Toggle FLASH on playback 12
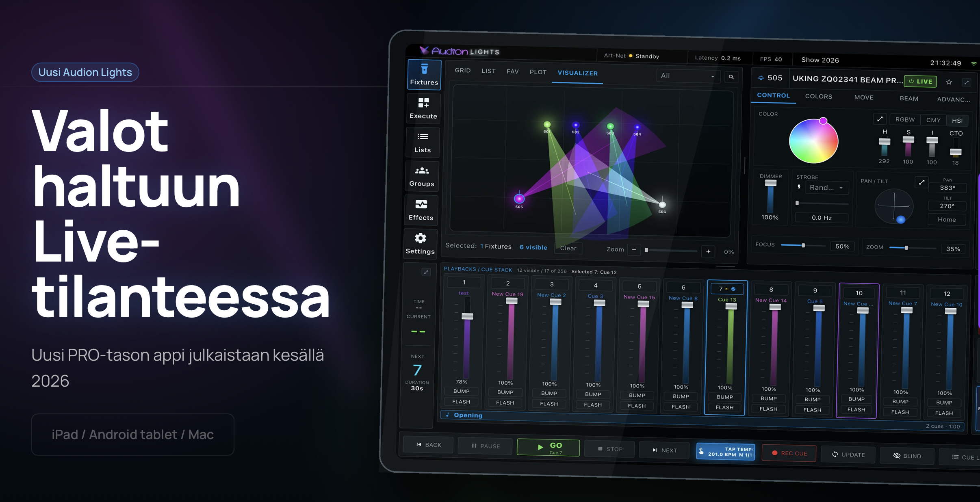 point(944,413)
